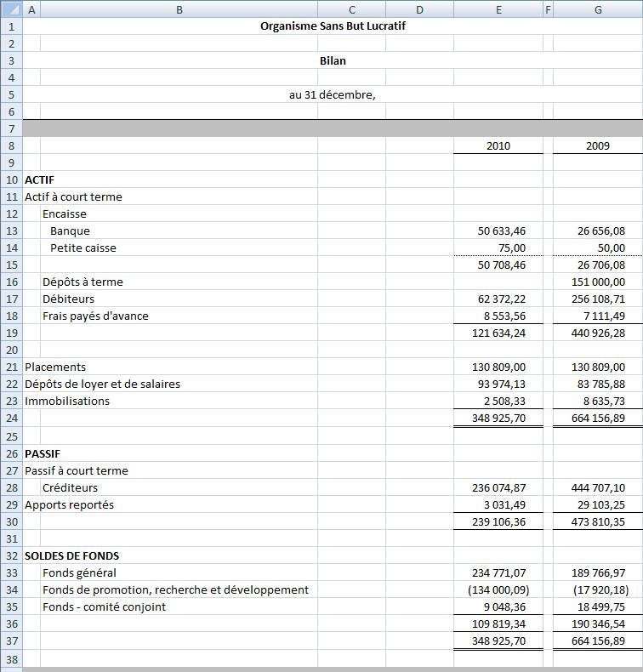
Task: Select the 'Organisme Sans But Lucratif' title cell
Action: pos(333,26)
